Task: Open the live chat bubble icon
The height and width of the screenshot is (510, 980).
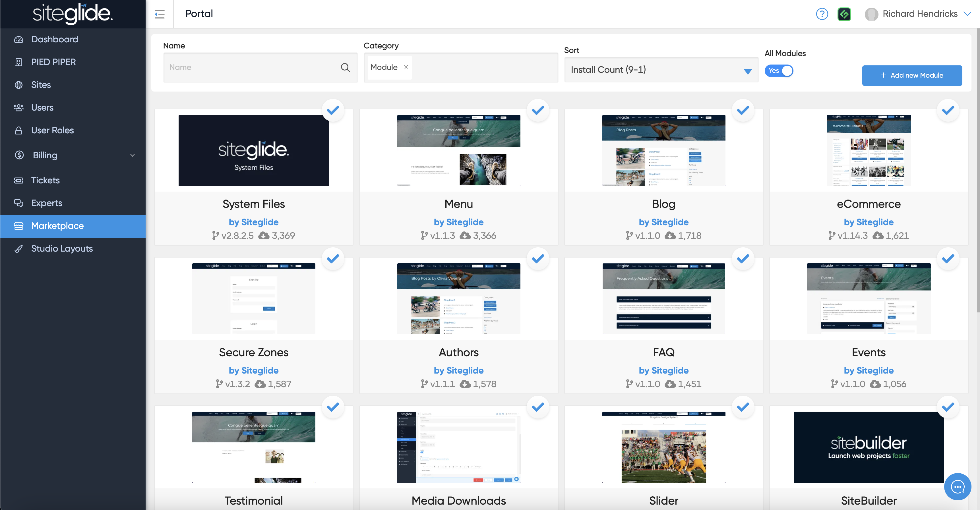Action: (x=957, y=486)
